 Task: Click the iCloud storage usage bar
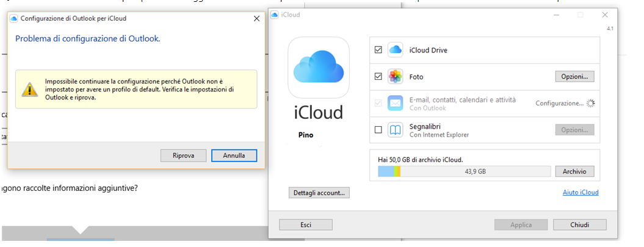tap(464, 171)
